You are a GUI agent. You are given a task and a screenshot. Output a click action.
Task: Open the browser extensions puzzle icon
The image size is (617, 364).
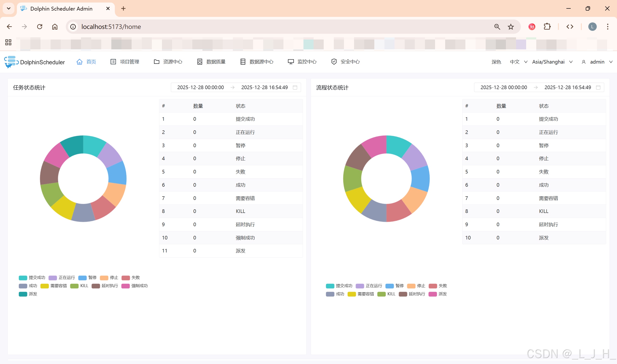(547, 27)
